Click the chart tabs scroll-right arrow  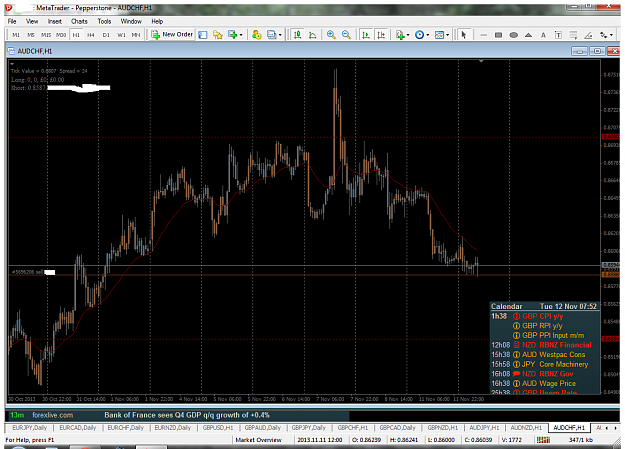pyautogui.click(x=613, y=428)
